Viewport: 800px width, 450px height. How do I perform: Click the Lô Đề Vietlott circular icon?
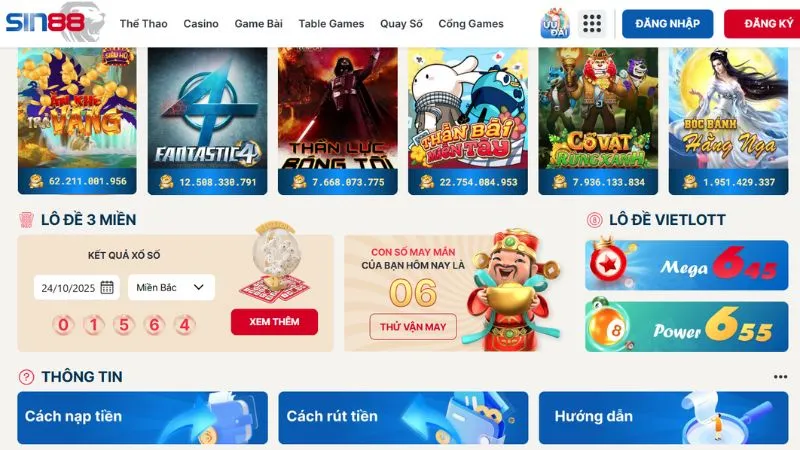[594, 220]
